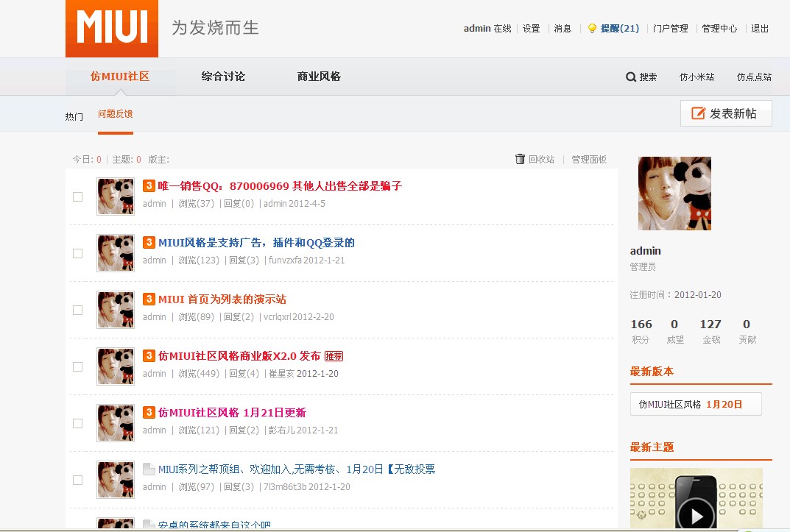Play the video thumbnail under 最新主题
The image size is (790, 532).
(x=696, y=498)
